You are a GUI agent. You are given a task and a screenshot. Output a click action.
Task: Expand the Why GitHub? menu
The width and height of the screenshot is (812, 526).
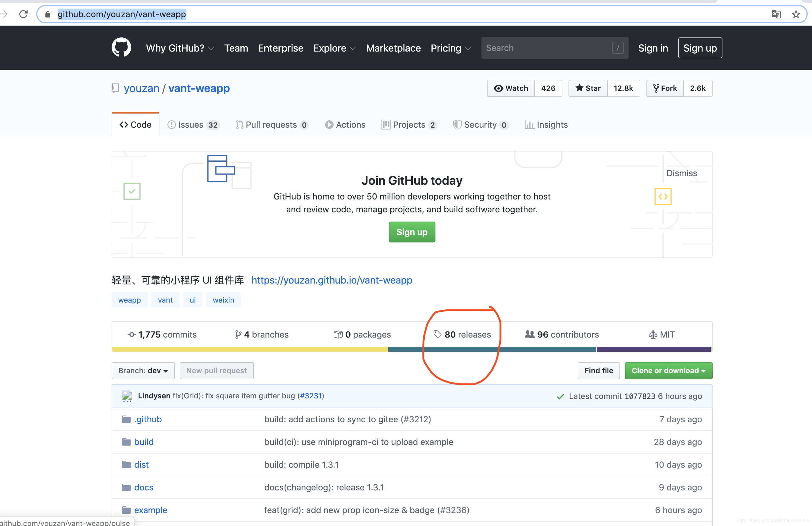[180, 48]
